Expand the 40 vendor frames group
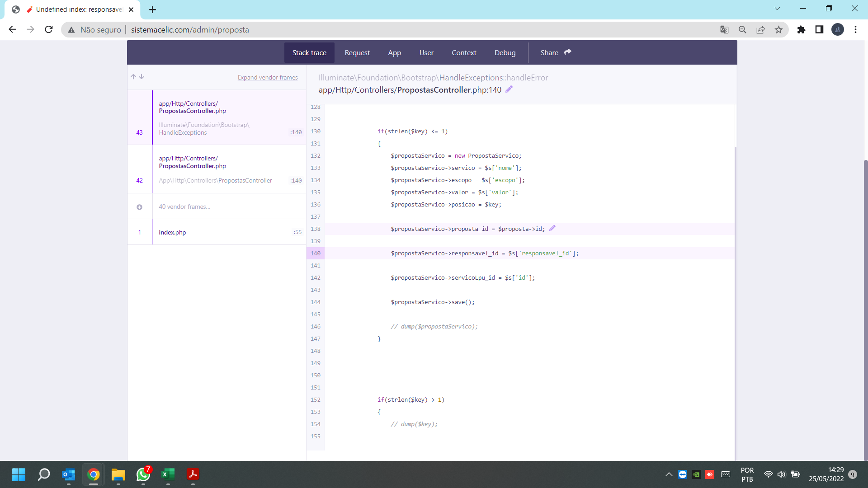868x488 pixels. coord(217,206)
